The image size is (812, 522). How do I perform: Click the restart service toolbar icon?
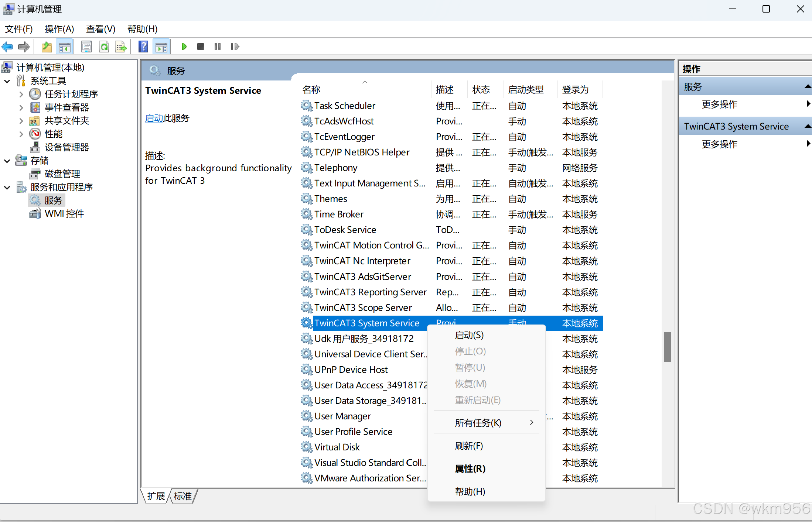235,47
